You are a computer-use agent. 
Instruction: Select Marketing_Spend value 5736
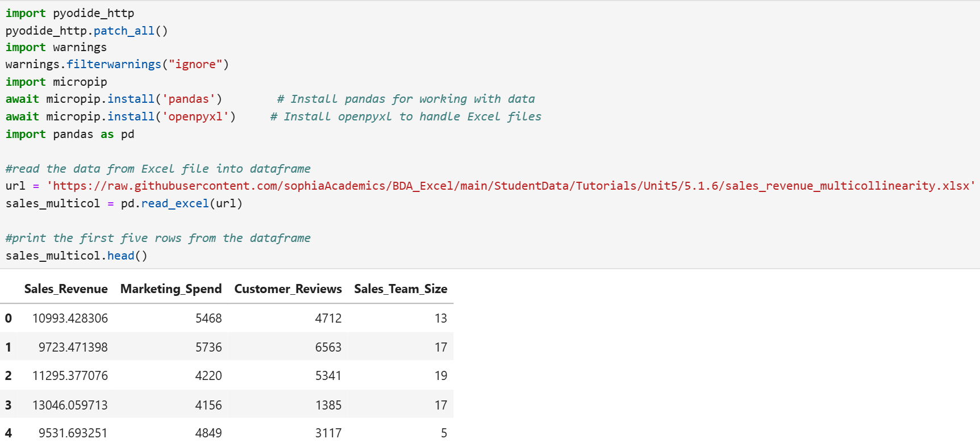tap(208, 348)
